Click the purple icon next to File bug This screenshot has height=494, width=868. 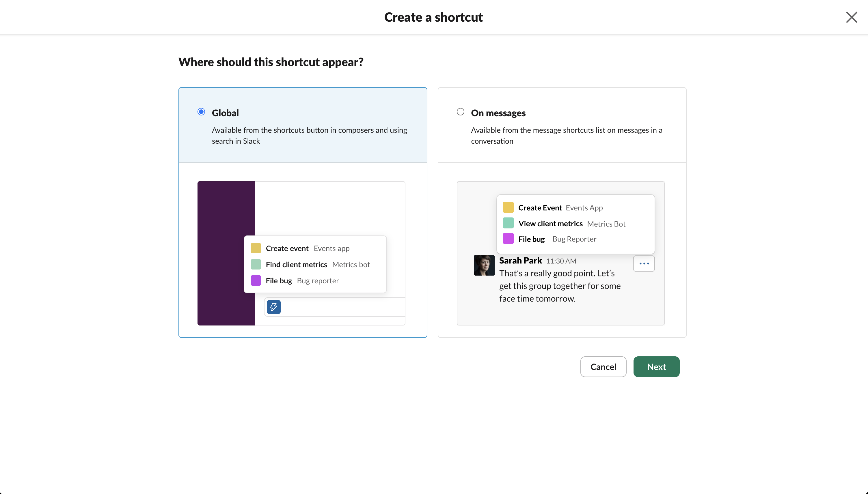[255, 280]
